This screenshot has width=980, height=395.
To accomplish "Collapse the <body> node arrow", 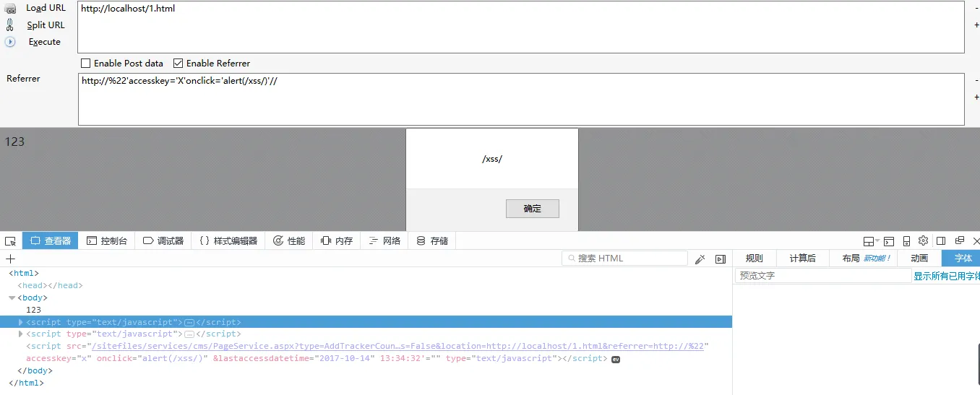I will pyautogui.click(x=12, y=298).
